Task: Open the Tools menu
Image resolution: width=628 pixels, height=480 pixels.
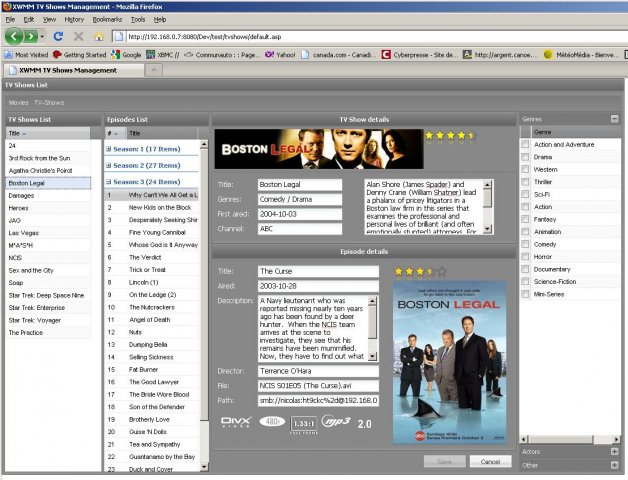Action: pyautogui.click(x=138, y=19)
